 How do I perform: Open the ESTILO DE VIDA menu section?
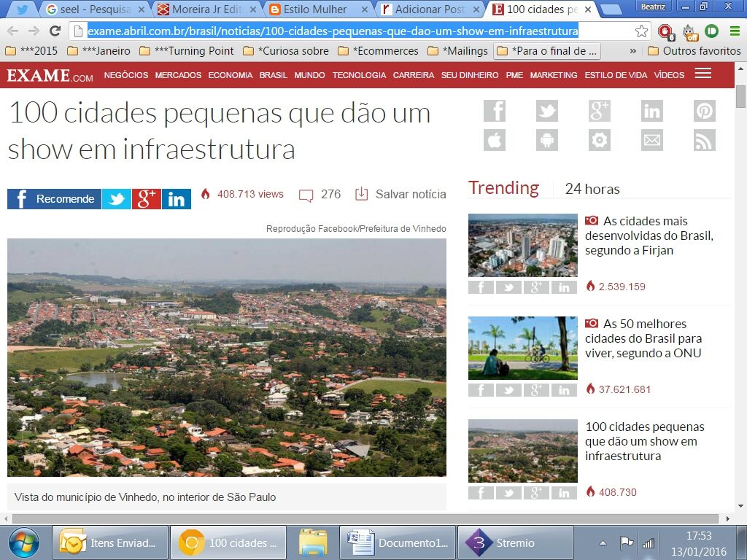coord(616,75)
